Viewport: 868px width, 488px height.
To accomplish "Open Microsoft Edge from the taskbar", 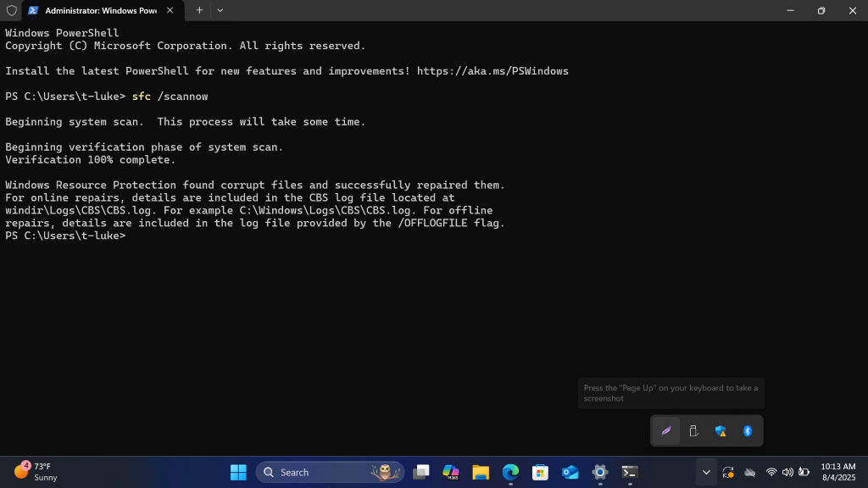I will click(x=509, y=472).
